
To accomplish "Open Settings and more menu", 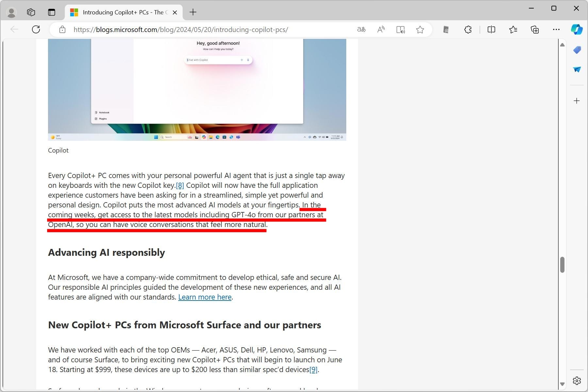I will (x=556, y=30).
